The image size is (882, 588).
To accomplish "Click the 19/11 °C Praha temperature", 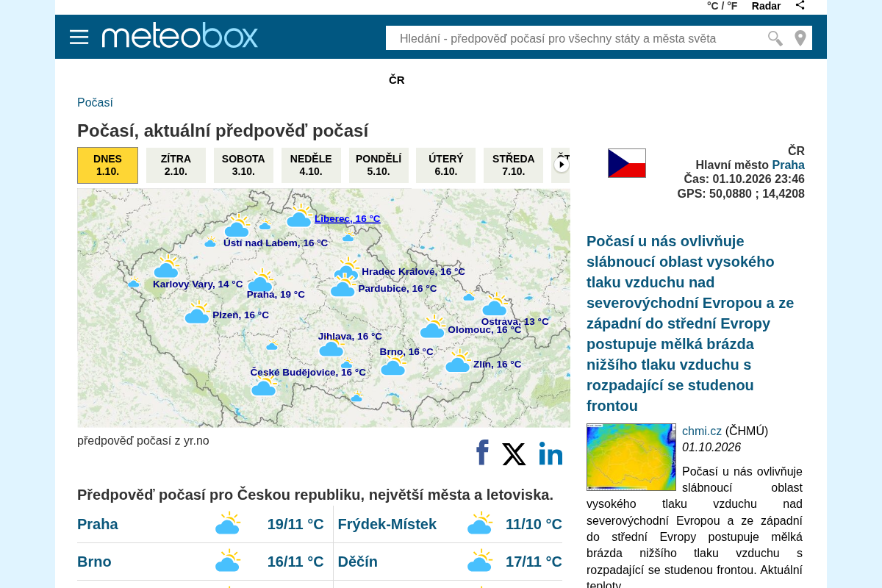I will [x=295, y=524].
